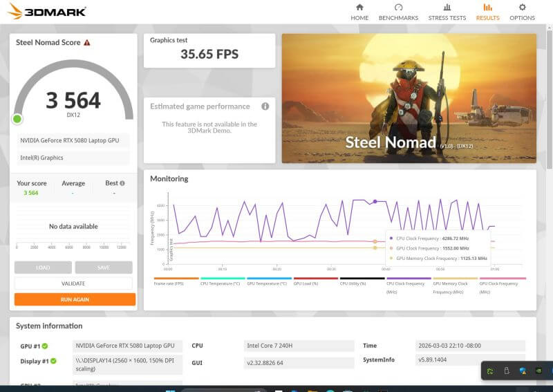Click the Steel Nomad benchmark artwork
Viewport: 553px width, 392px height.
pos(409,98)
